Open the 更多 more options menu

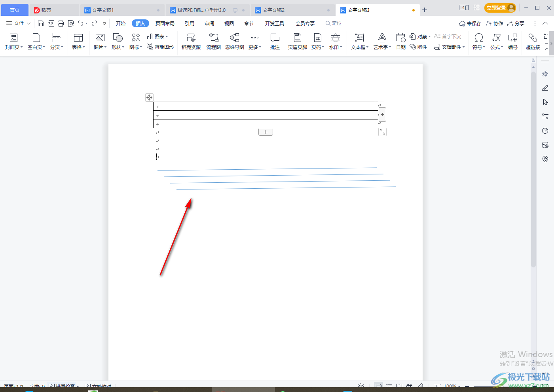tap(255, 42)
